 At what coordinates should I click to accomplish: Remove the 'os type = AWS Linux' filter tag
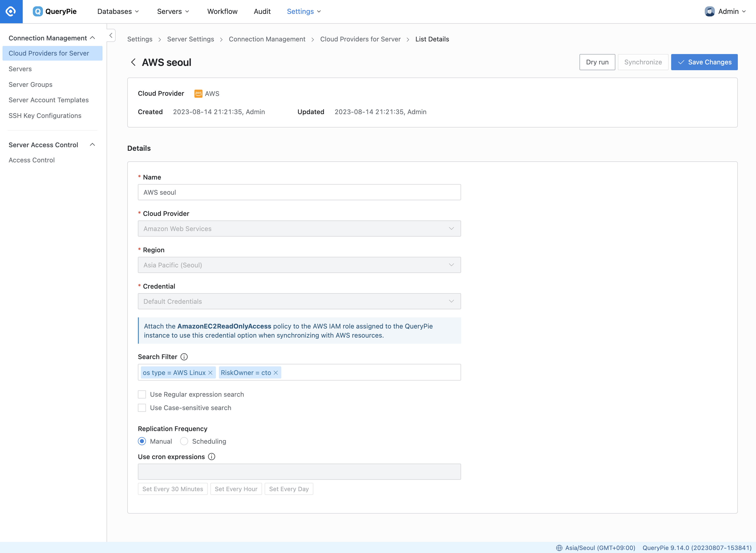tap(210, 373)
